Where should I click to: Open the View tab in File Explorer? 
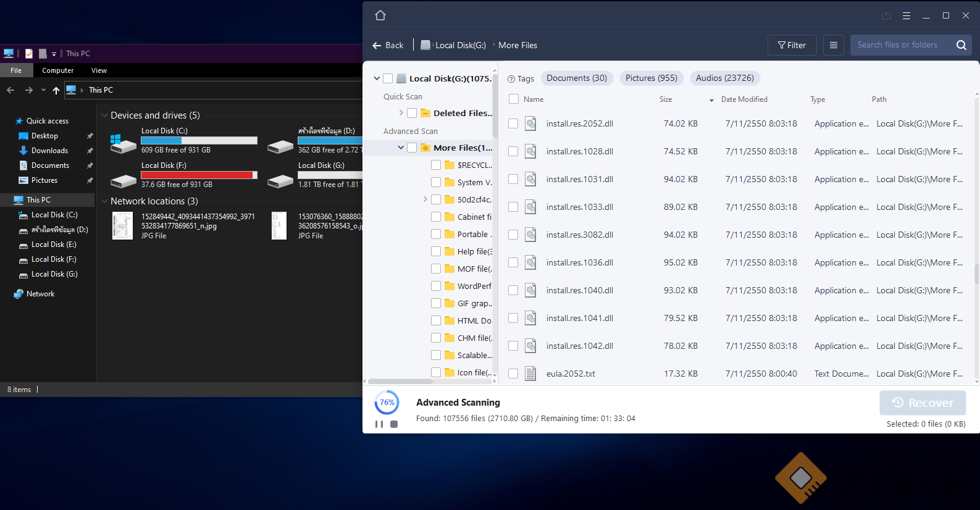(99, 70)
